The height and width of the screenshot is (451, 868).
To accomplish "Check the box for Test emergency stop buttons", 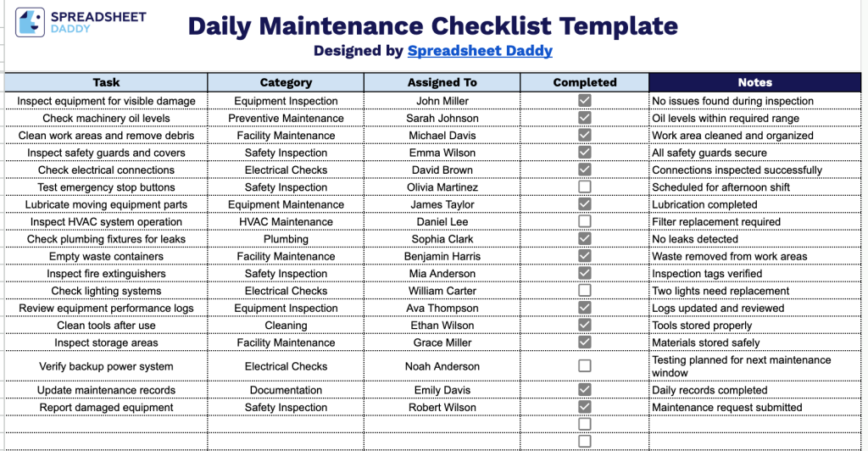I will pyautogui.click(x=585, y=187).
